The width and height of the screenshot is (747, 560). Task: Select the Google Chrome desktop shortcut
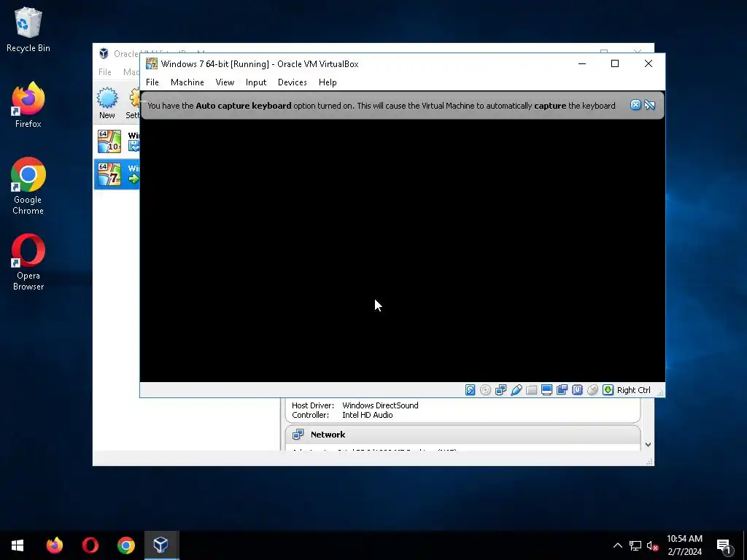[x=28, y=186]
